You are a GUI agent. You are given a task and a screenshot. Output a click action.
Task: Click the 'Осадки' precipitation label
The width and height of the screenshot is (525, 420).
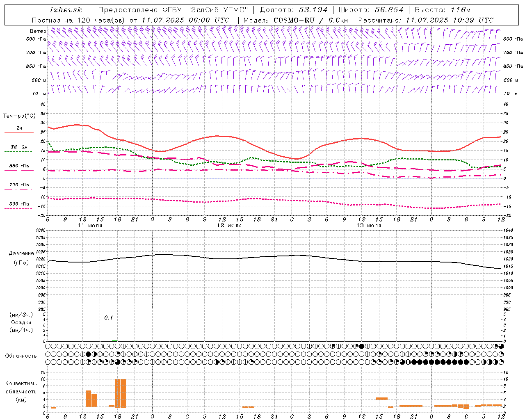click(21, 322)
